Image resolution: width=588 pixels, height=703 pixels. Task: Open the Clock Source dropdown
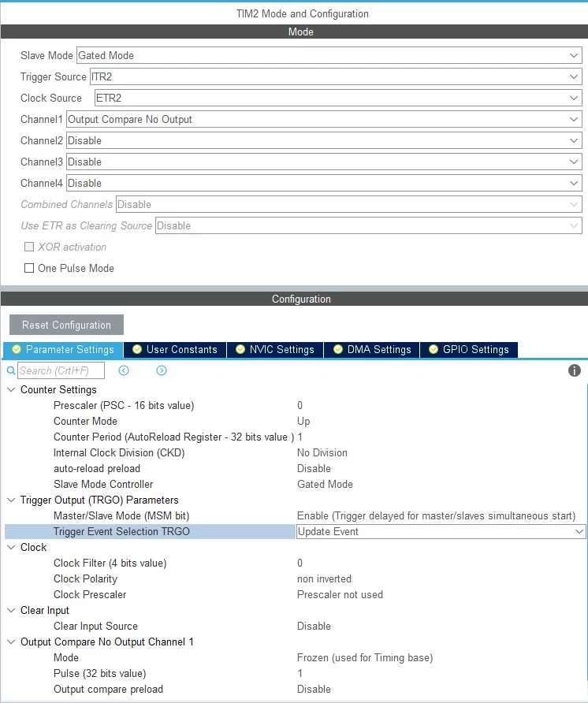[338, 99]
